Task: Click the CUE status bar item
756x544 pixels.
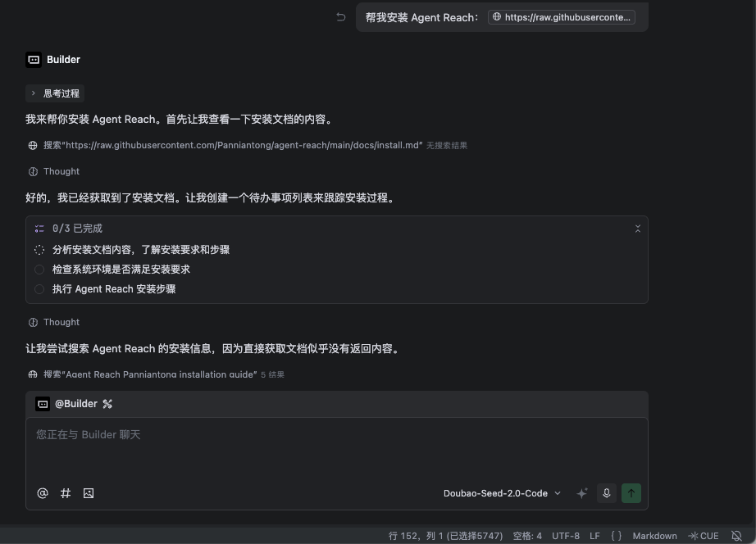Action: tap(703, 536)
